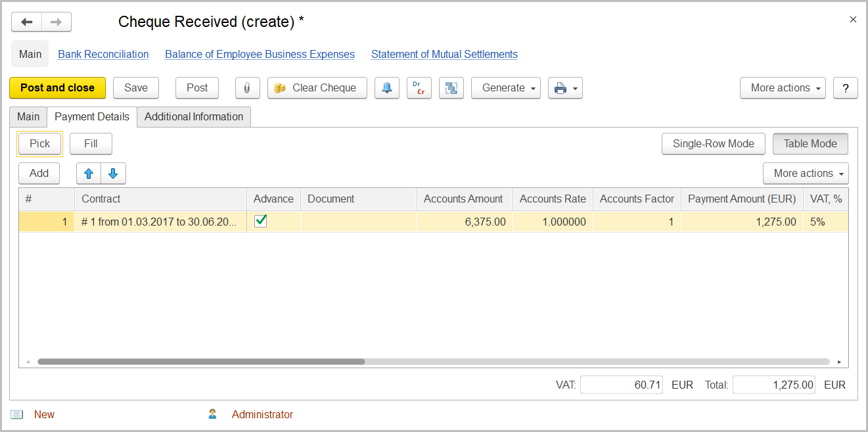The height and width of the screenshot is (432, 868).
Task: Click the back navigation arrow
Action: tap(26, 21)
